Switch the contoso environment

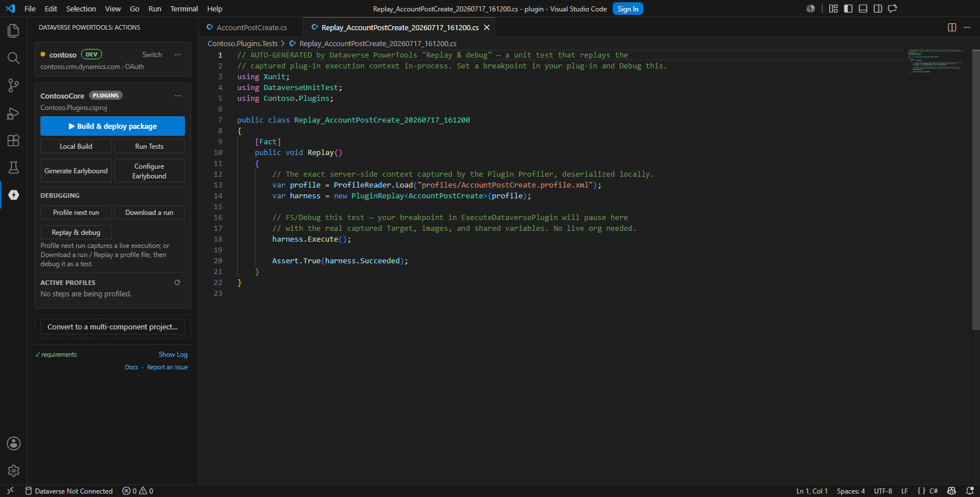point(152,55)
